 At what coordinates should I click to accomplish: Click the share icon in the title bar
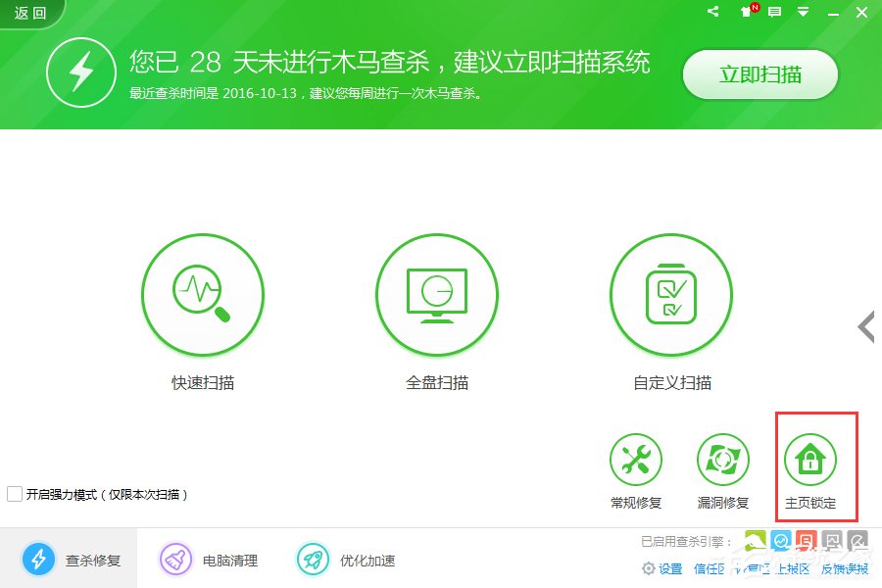click(x=712, y=12)
